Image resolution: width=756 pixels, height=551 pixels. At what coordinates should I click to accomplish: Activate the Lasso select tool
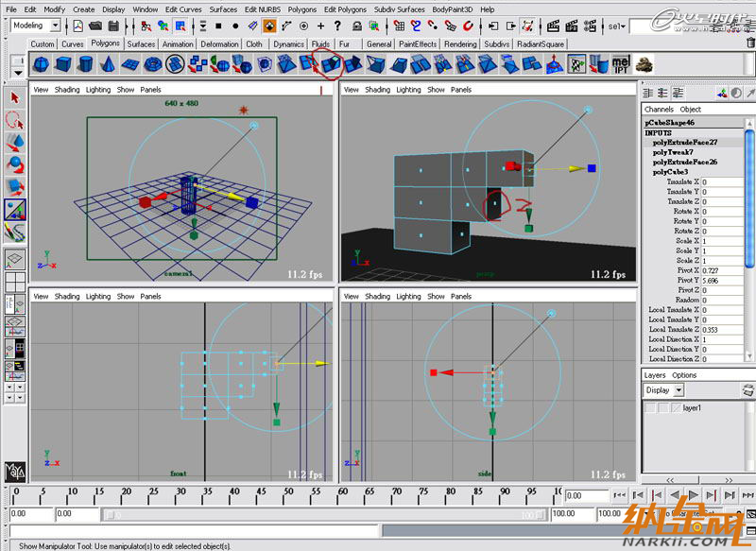pyautogui.click(x=15, y=120)
